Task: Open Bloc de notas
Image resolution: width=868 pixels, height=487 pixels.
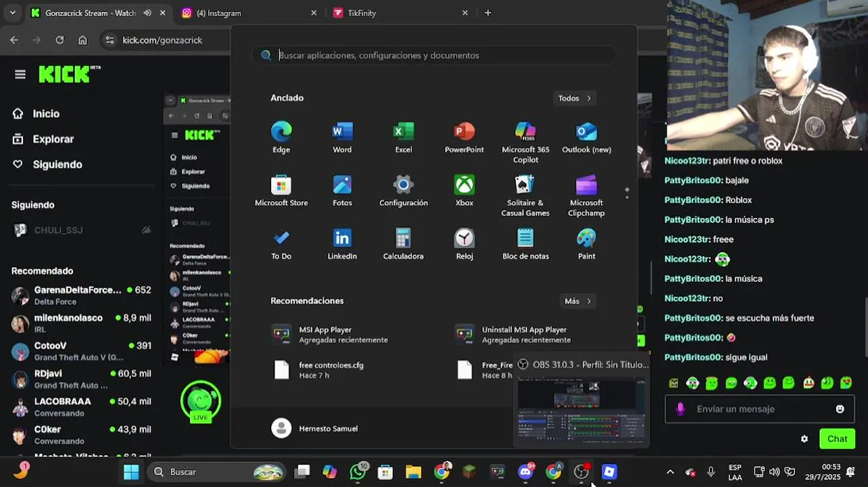Action: pos(525,244)
